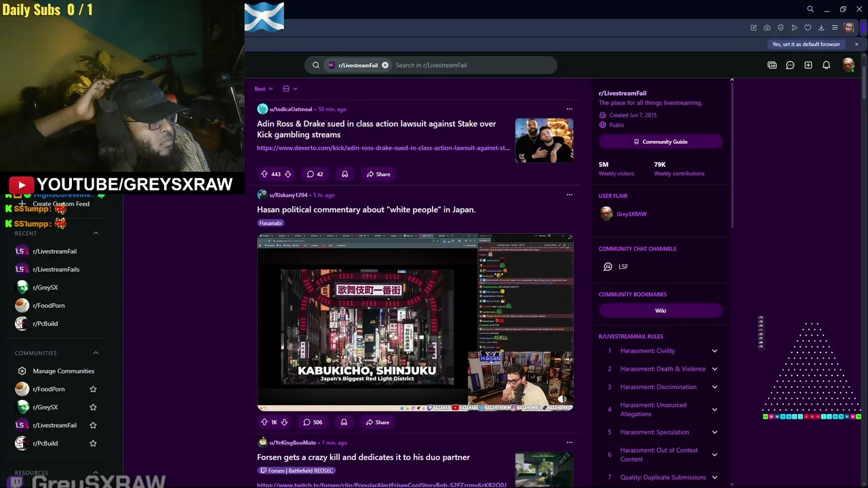868x488 pixels.
Task: Open the Reddit user avatar menu
Action: click(848, 65)
